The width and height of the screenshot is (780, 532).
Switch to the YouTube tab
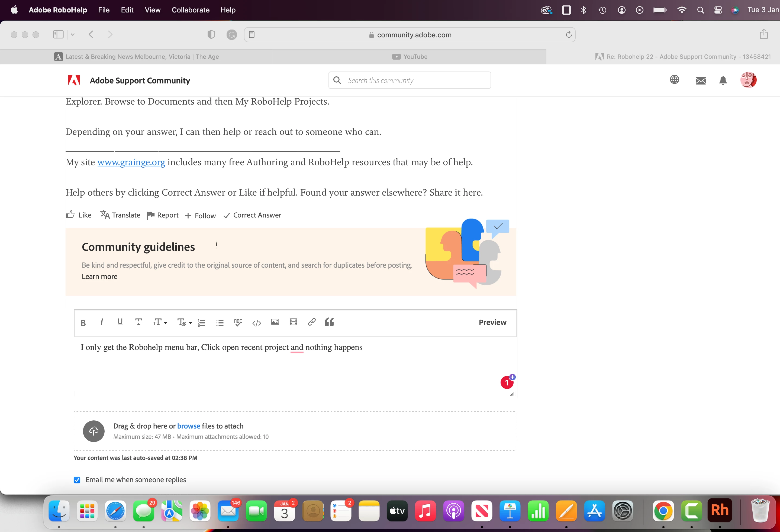coord(410,57)
